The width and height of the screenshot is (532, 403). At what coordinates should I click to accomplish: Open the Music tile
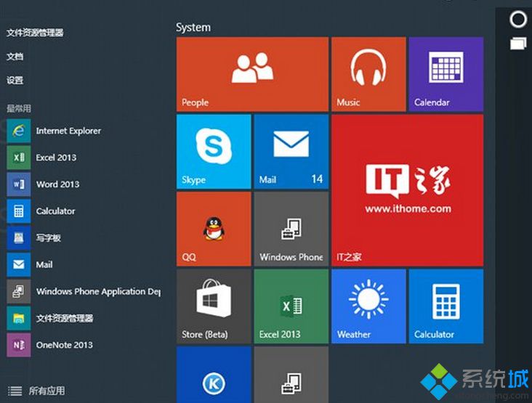click(x=368, y=74)
